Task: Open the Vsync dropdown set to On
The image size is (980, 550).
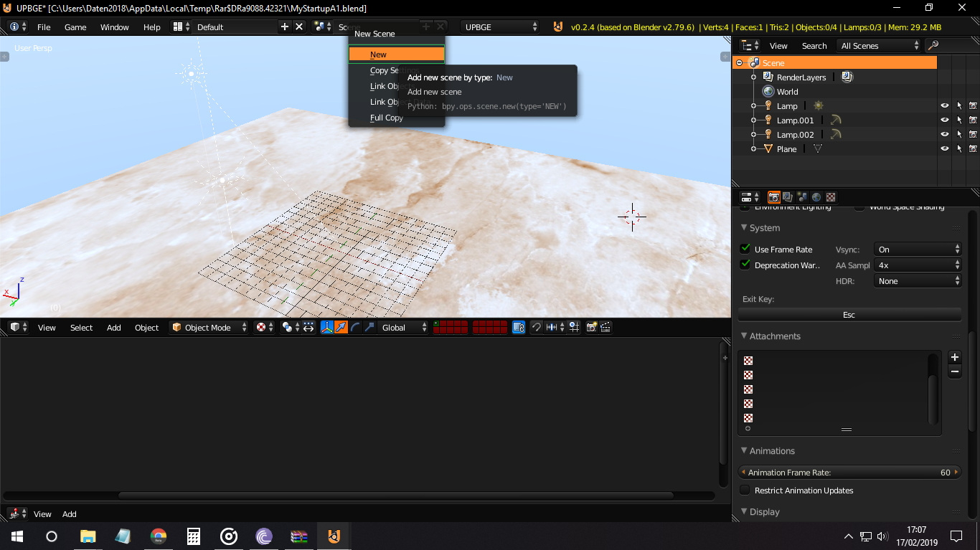Action: point(917,249)
